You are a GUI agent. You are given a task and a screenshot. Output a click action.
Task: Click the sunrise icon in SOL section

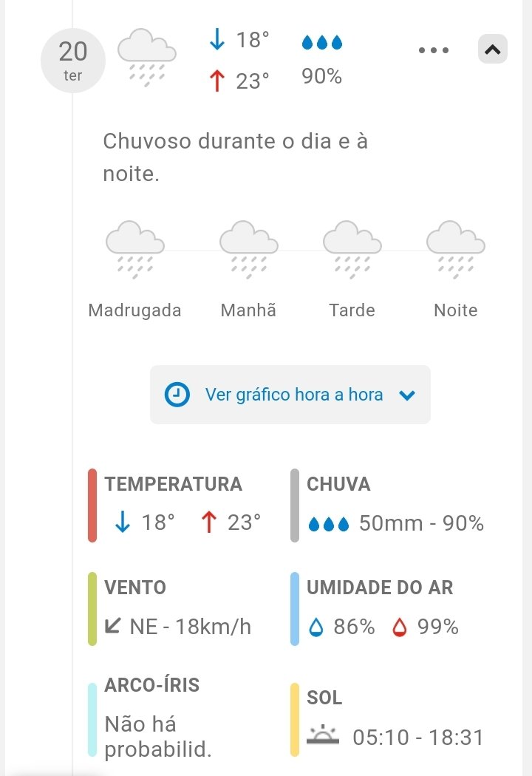[x=323, y=736]
